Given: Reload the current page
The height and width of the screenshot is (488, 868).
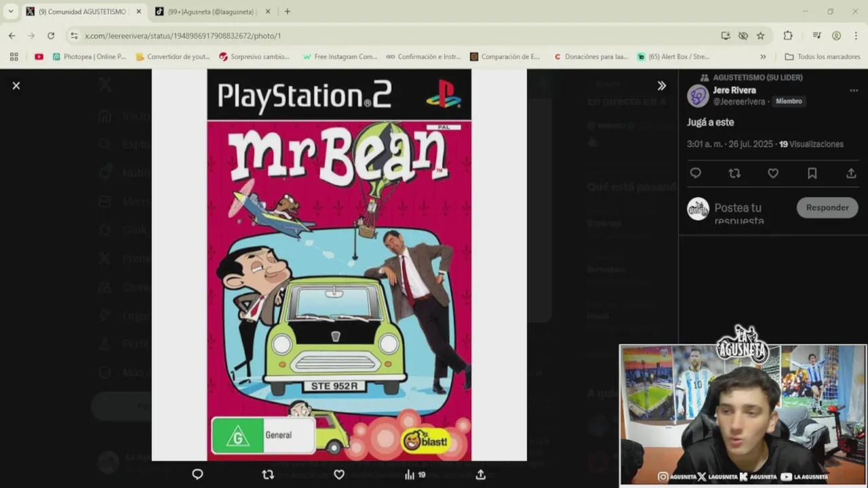Looking at the screenshot, I should pos(51,36).
